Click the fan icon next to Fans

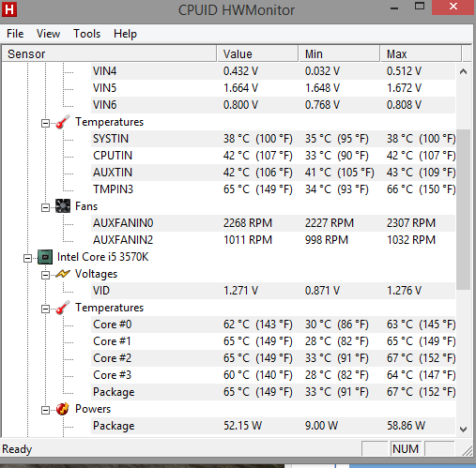click(63, 206)
